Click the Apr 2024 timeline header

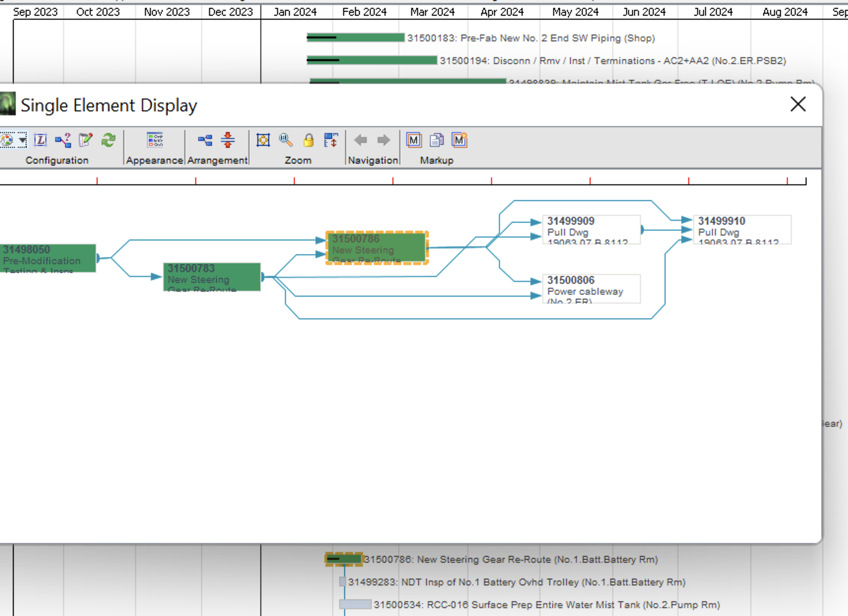502,12
